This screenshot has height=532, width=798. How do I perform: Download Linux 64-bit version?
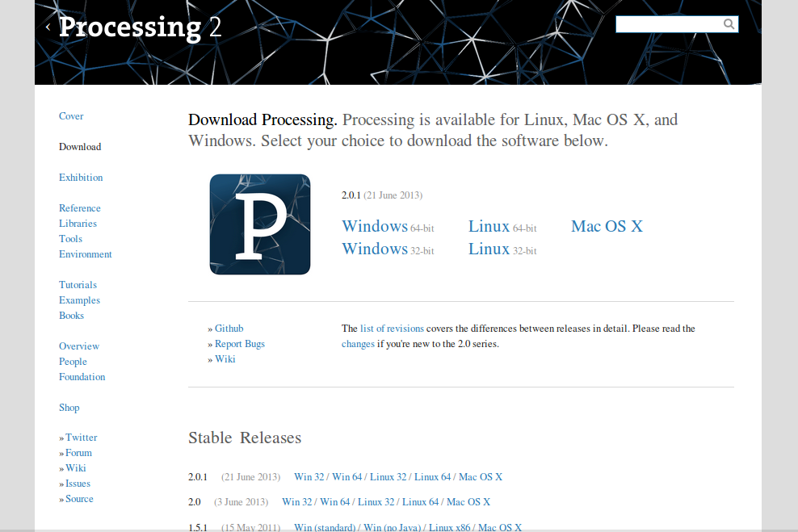click(489, 227)
